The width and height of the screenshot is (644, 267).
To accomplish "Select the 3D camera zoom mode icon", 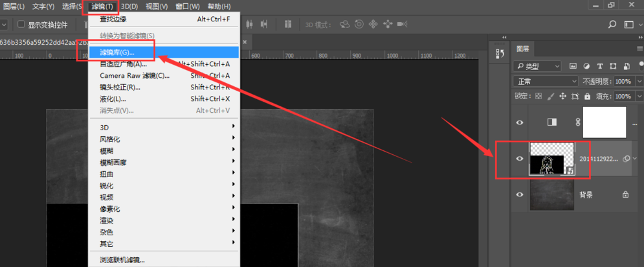I will pyautogui.click(x=402, y=24).
